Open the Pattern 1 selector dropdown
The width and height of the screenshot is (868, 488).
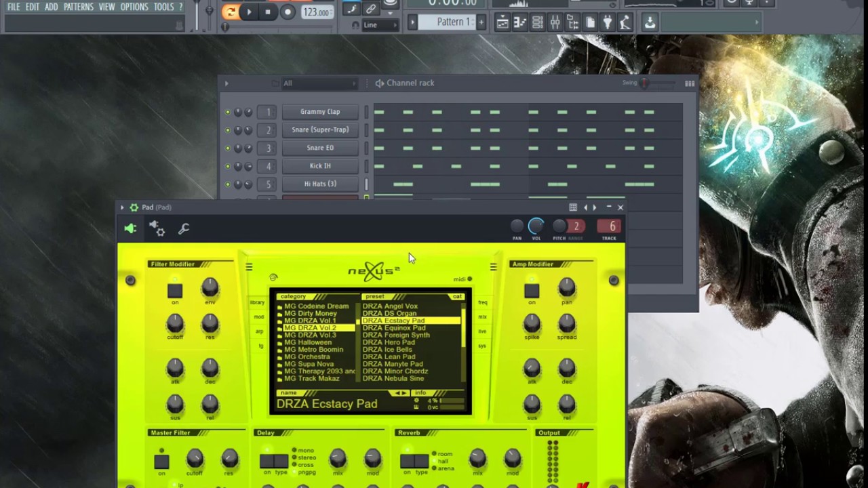447,22
